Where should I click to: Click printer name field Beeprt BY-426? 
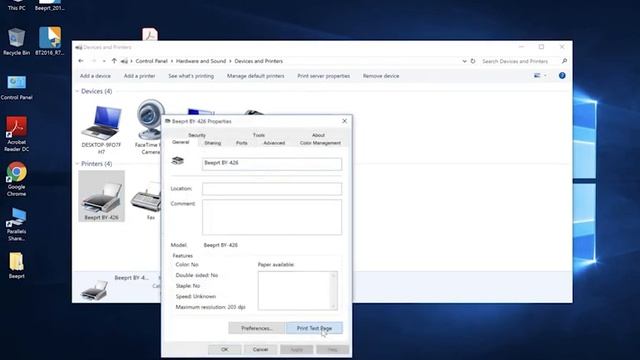tap(272, 164)
